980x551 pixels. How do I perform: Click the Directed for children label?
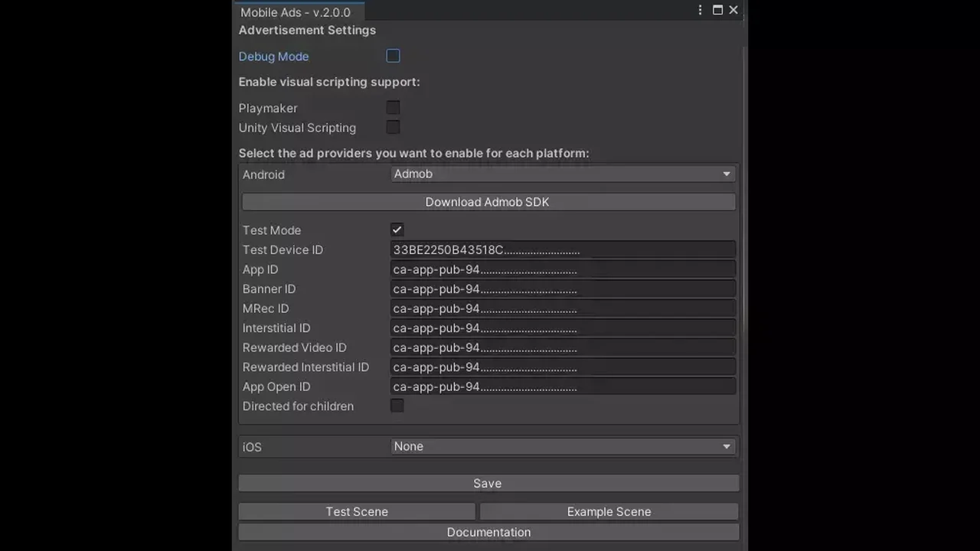[298, 406]
